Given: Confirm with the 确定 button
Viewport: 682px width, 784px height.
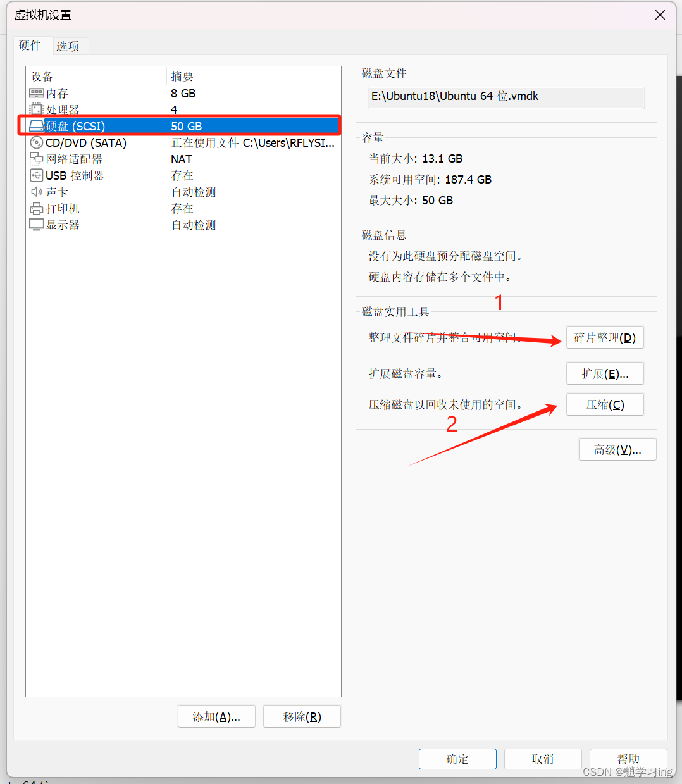Looking at the screenshot, I should (x=457, y=759).
